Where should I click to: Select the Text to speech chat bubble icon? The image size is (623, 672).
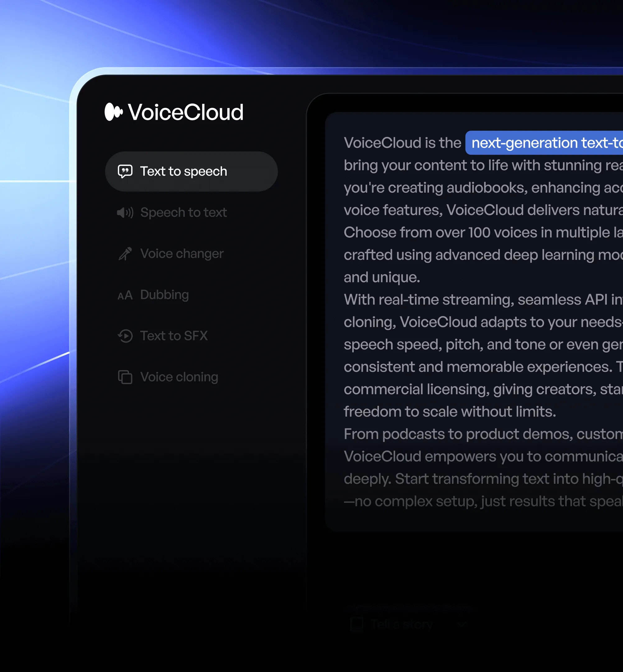coord(125,171)
